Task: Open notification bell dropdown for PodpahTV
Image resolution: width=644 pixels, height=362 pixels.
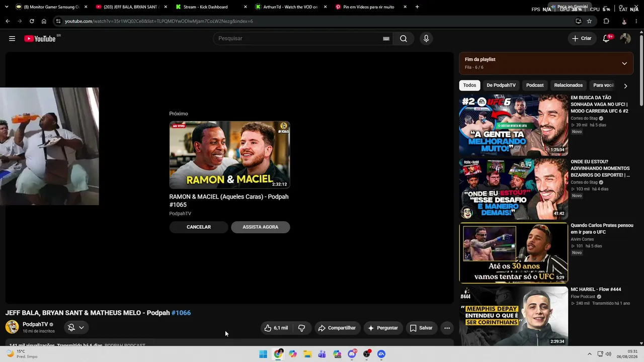Action: [x=76, y=328]
